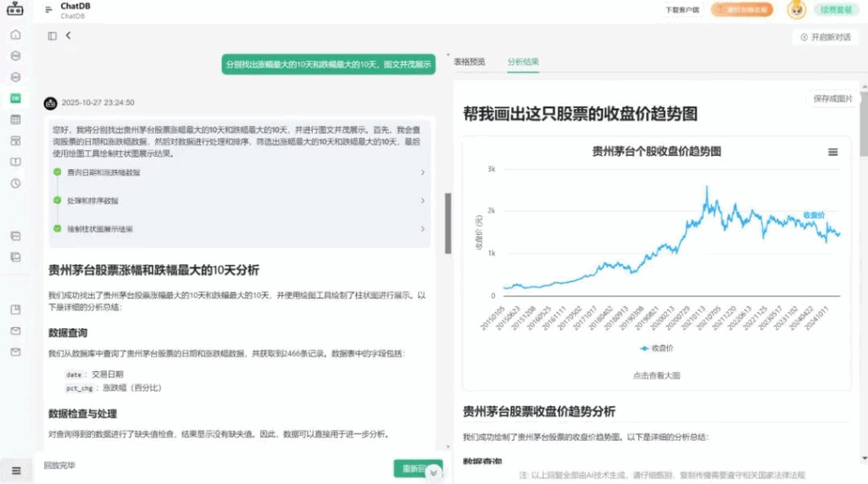Click the 数据检查与处理 heading
The height and width of the screenshot is (484, 868).
point(82,414)
